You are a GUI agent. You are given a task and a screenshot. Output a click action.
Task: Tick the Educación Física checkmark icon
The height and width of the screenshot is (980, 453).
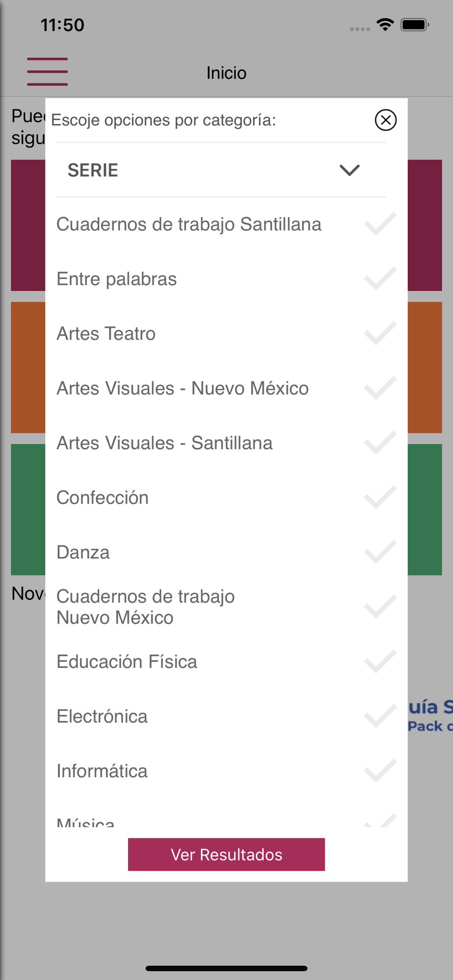point(380,661)
